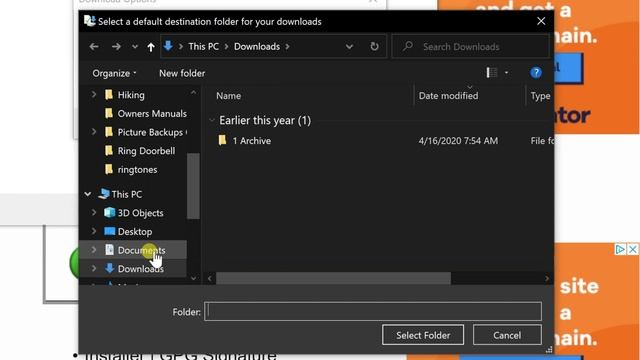640x360 pixels.
Task: Expand the Downloads node in tree
Action: 94,269
